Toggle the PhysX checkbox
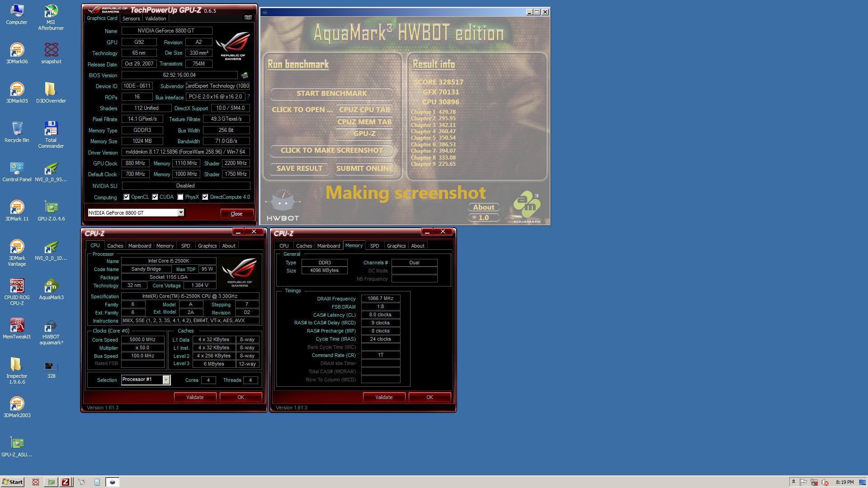This screenshot has height=488, width=868. click(x=180, y=197)
